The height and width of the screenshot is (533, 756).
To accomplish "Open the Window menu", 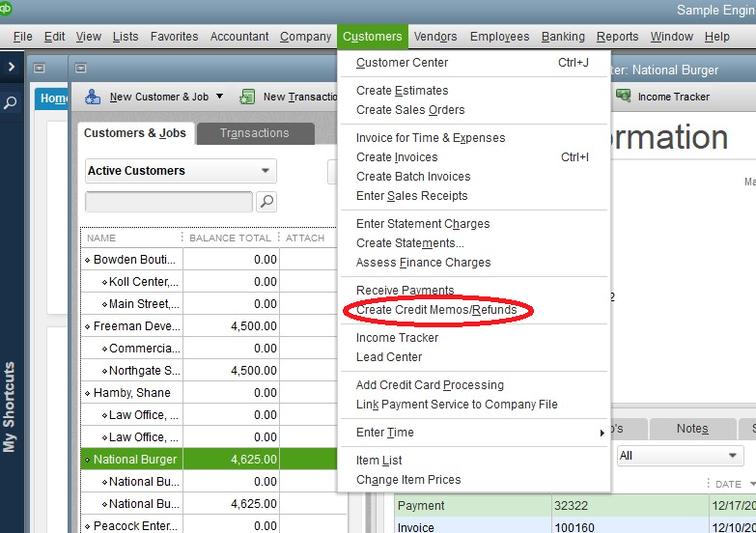I will [672, 37].
